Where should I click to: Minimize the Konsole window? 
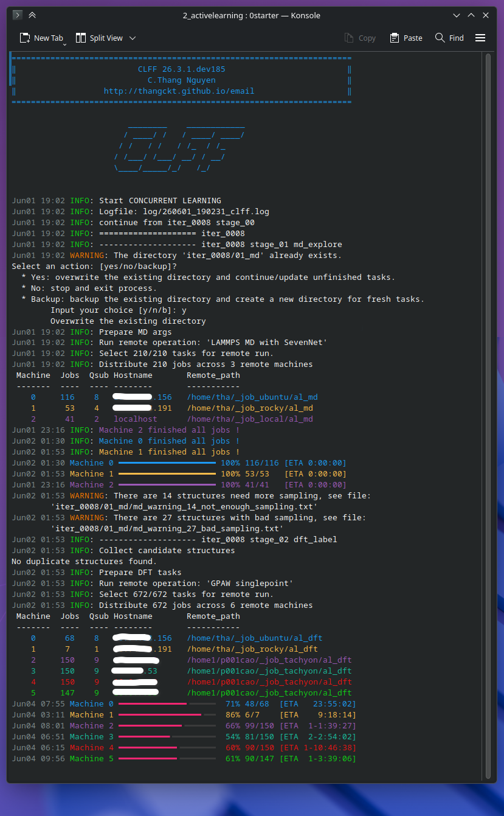[457, 15]
